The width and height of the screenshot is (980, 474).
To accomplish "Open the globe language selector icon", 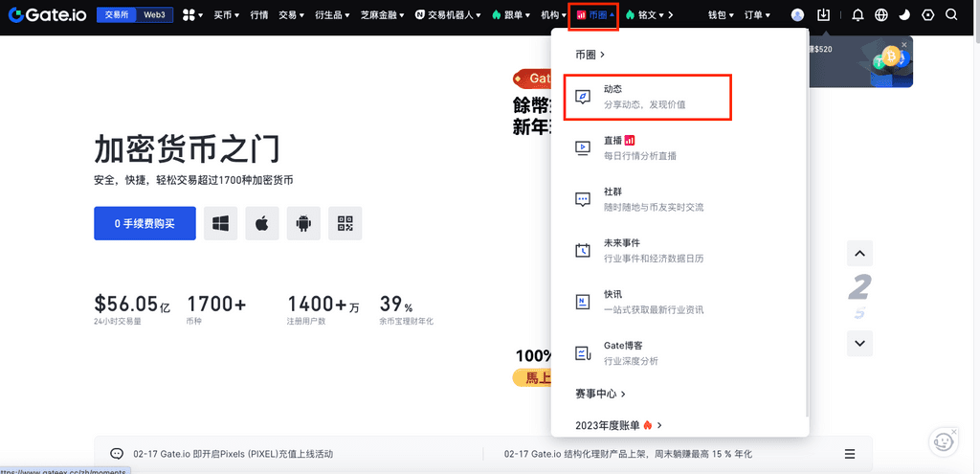I will pos(881,15).
